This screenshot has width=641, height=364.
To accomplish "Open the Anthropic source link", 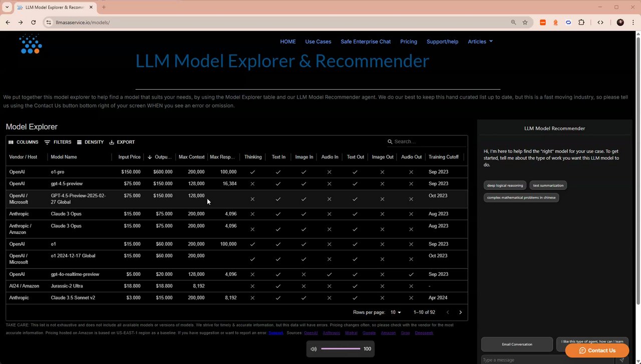I will pos(331,333).
